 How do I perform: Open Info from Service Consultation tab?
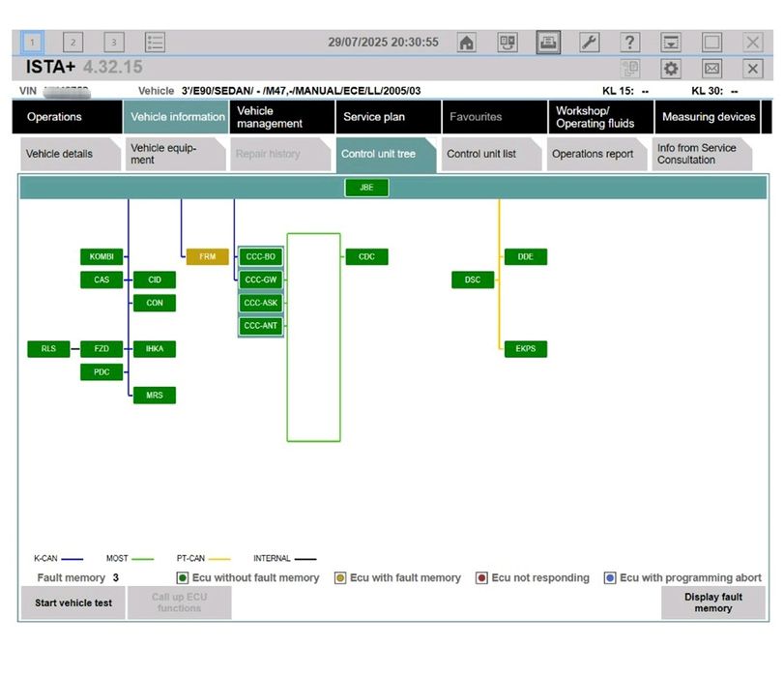click(702, 154)
